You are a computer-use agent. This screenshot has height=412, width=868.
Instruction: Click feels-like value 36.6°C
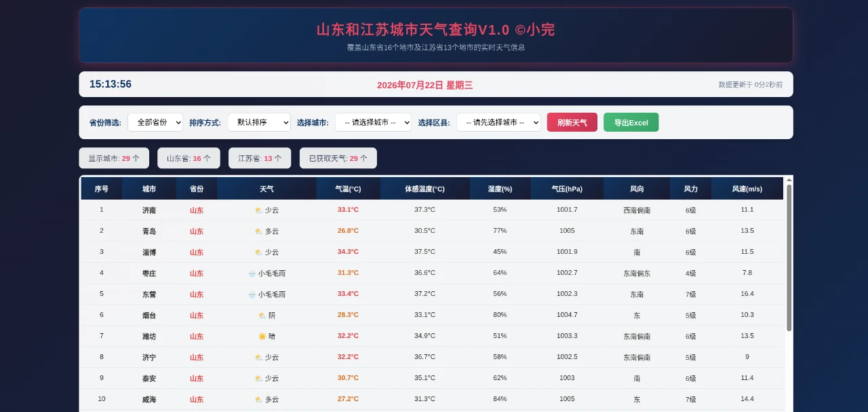click(425, 273)
